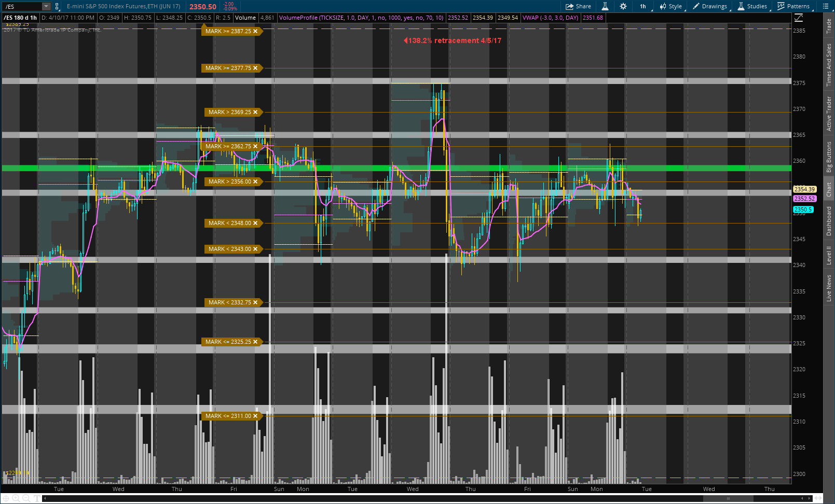
Task: Click the green horizontal price level band
Action: (x=396, y=168)
